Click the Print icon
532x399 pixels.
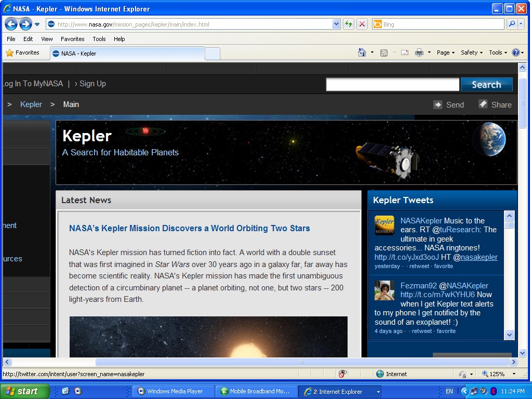point(419,52)
